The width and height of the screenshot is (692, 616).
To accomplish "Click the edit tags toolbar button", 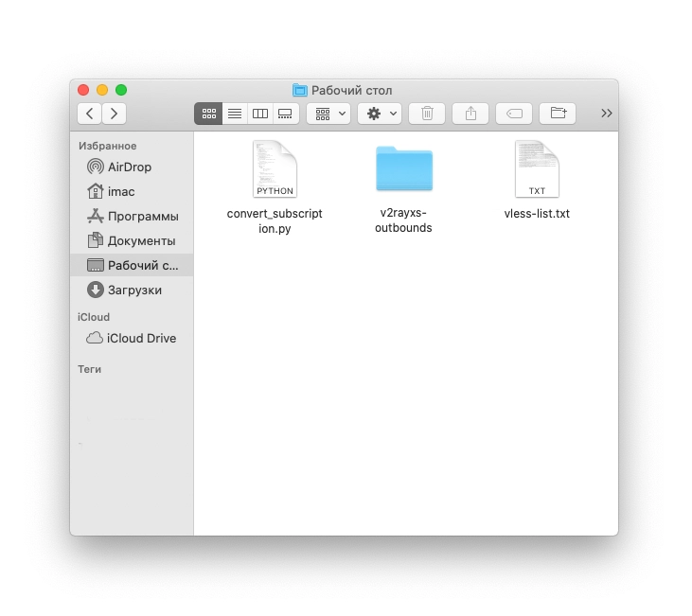I will [514, 114].
